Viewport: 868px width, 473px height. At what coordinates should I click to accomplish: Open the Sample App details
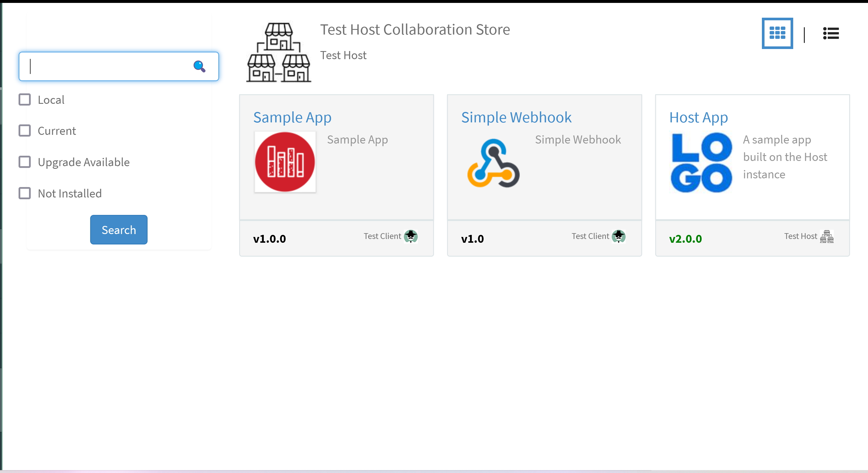tap(292, 117)
